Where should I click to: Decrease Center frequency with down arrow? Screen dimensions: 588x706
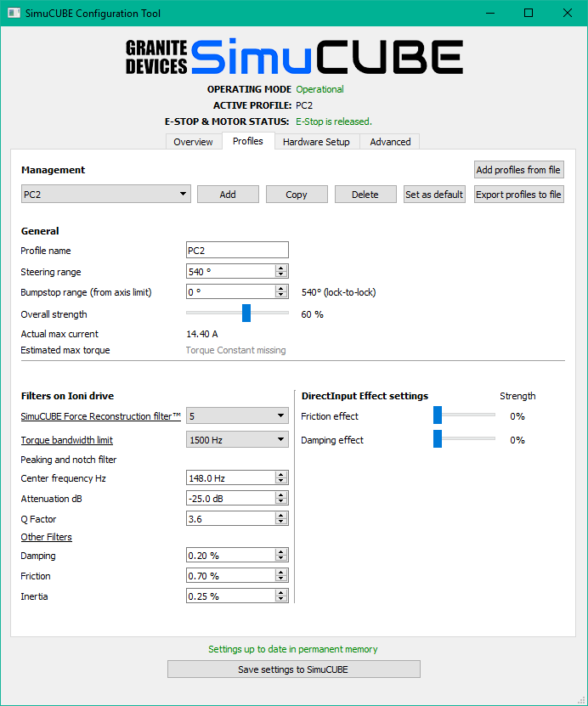(281, 482)
